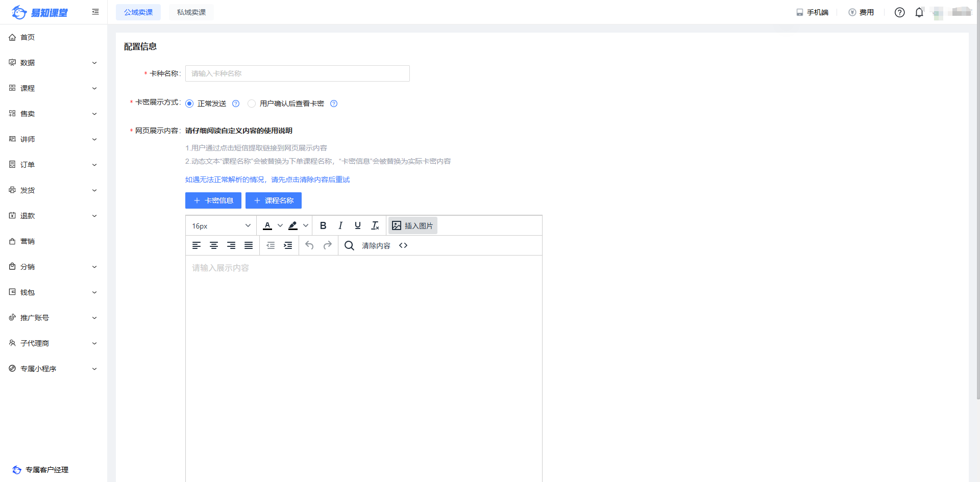Expand 专属小程序 sidebar menu
980x482 pixels.
(54, 369)
